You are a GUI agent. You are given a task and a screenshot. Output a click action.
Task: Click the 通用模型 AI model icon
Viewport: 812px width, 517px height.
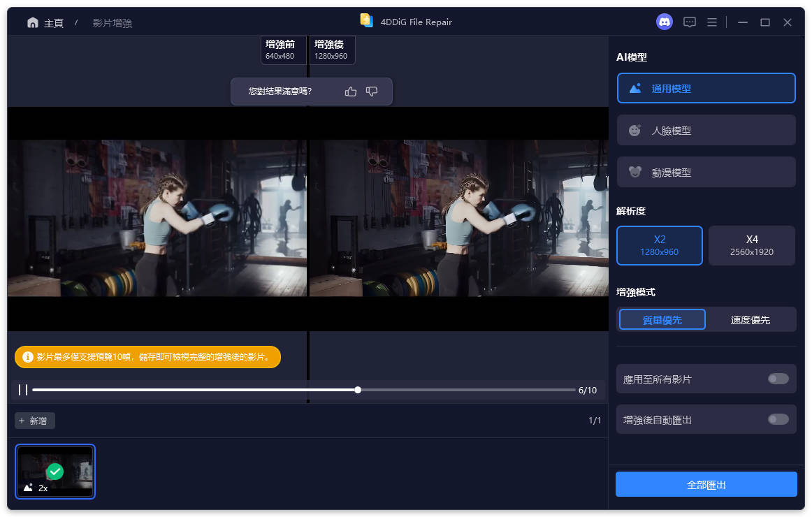pyautogui.click(x=635, y=88)
